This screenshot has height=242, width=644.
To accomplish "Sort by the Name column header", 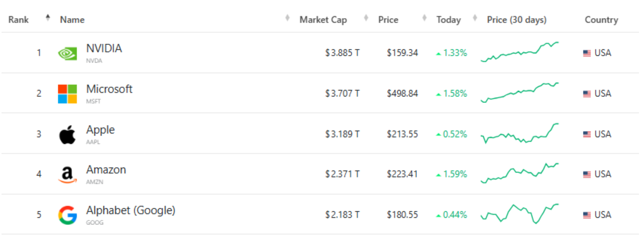I will pos(72,20).
